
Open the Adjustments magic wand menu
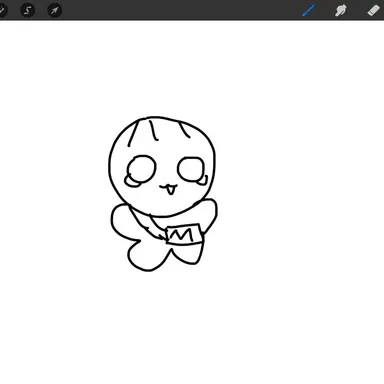[x=1, y=10]
